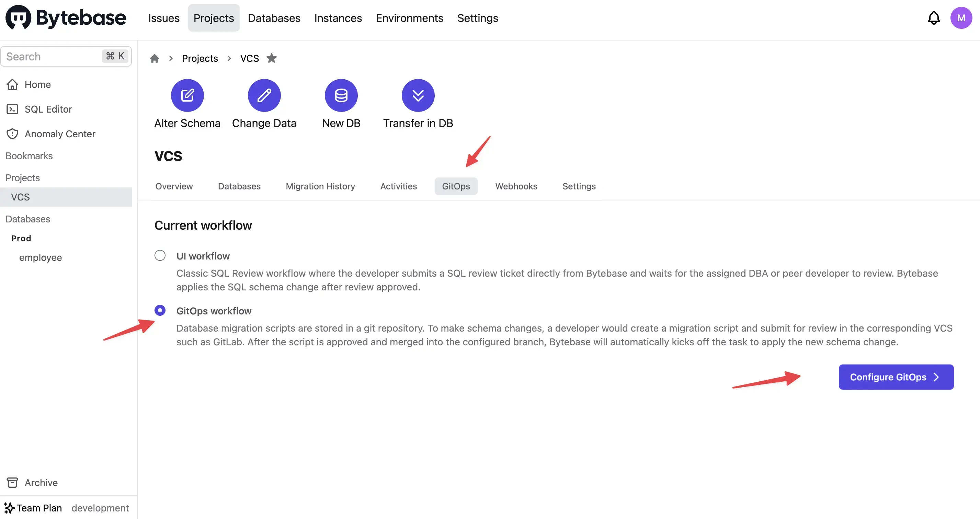This screenshot has width=980, height=519.
Task: Click Projects in the breadcrumb
Action: pos(200,58)
